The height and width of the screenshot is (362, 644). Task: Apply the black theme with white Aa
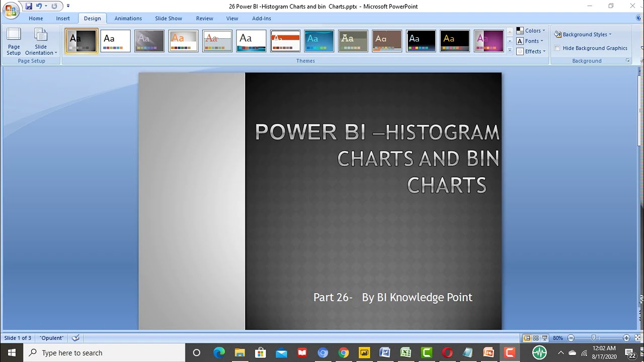[421, 41]
